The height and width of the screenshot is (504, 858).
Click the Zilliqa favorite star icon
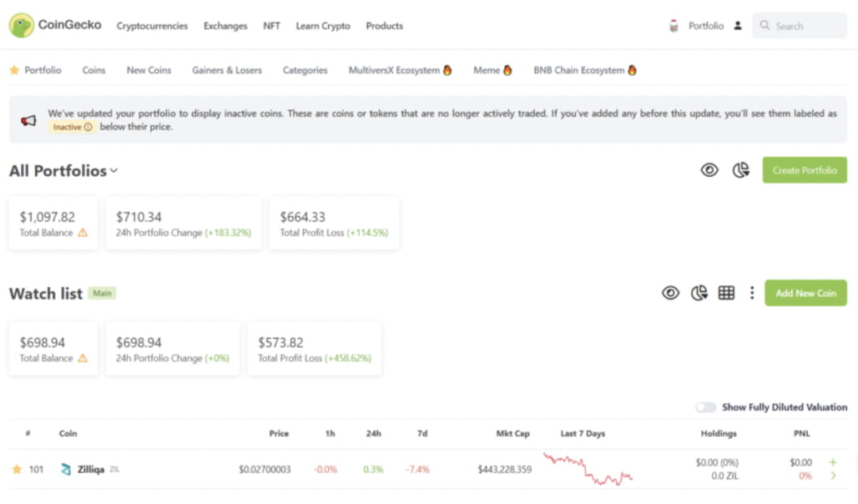tap(17, 470)
